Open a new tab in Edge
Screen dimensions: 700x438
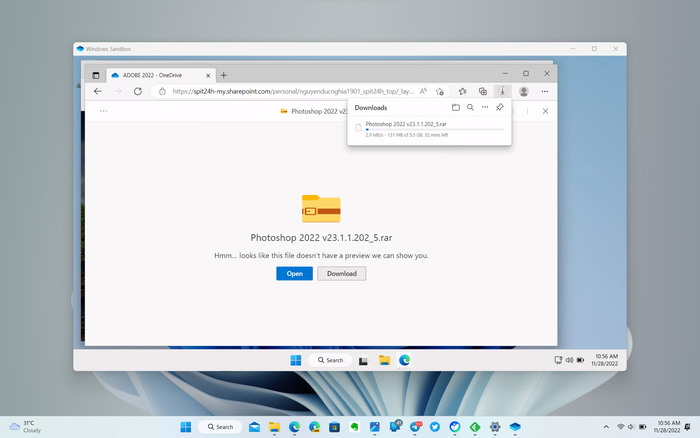coord(224,75)
